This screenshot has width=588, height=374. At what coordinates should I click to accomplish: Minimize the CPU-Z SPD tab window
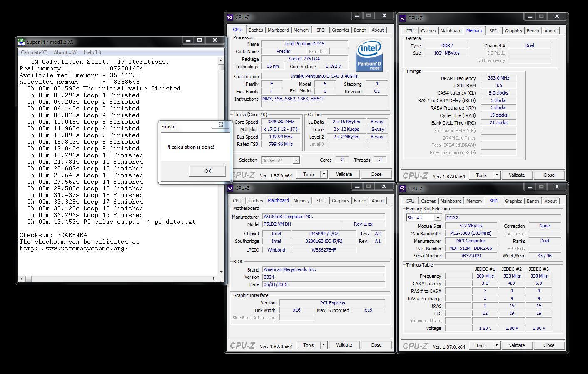tap(530, 187)
